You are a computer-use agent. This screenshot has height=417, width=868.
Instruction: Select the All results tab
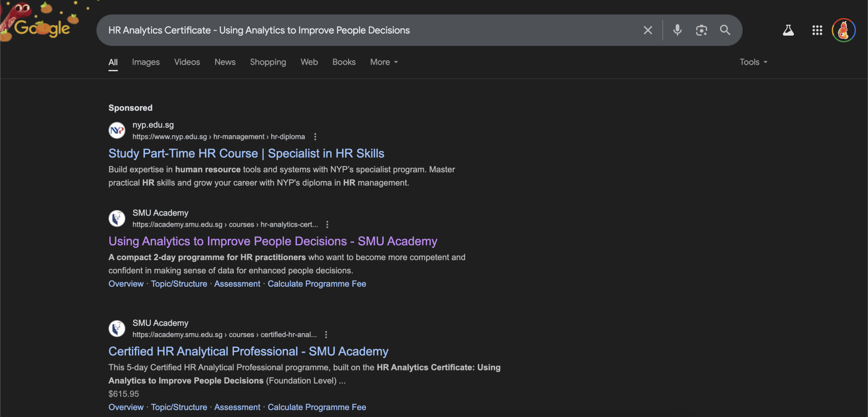(113, 62)
